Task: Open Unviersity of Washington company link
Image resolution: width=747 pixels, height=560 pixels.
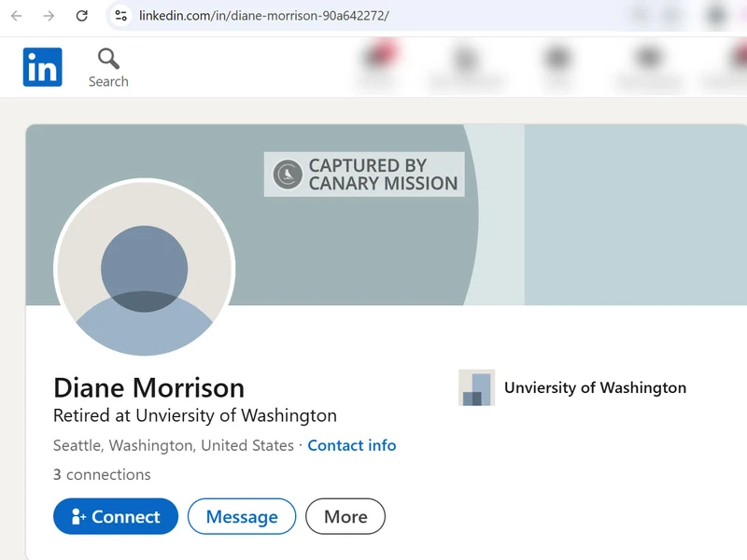Action: click(x=595, y=387)
